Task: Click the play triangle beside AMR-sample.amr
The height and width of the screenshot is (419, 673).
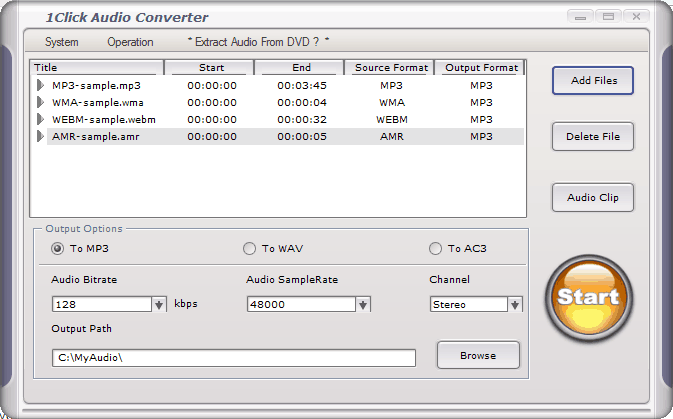Action: (40, 137)
